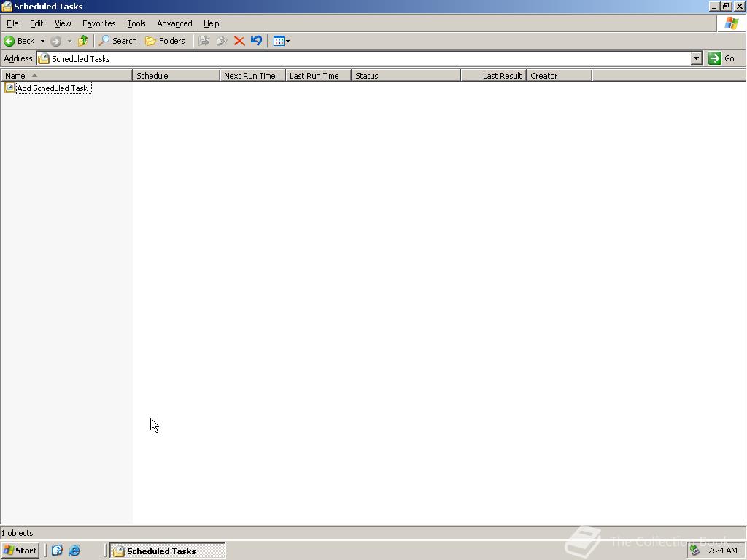Click the Address bar folder icon
This screenshot has width=747, height=560.
44,58
